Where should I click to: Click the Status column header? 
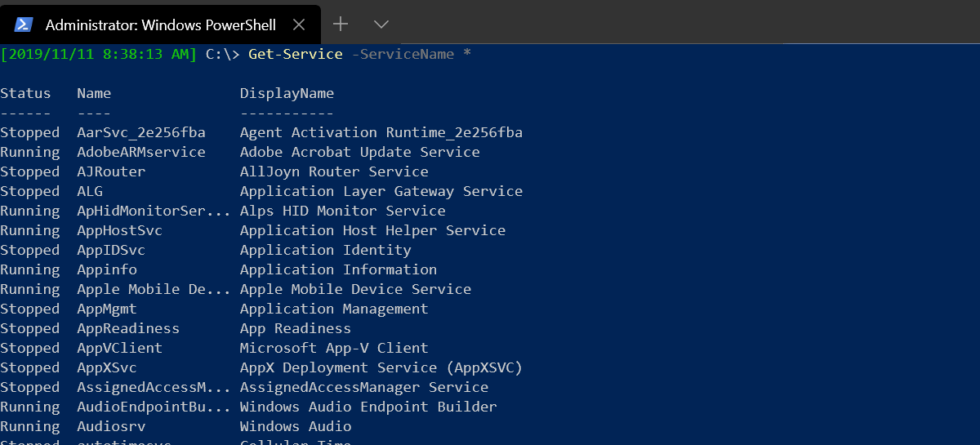[x=25, y=93]
